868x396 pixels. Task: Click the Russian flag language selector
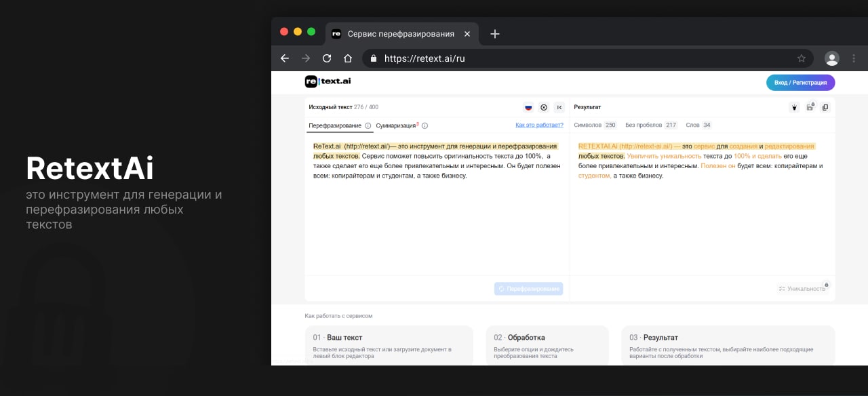(528, 107)
